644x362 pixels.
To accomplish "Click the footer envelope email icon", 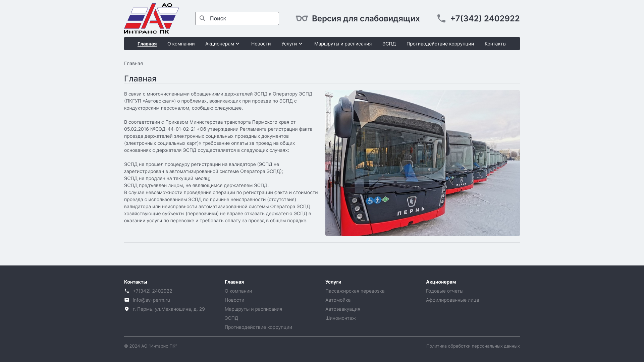I will pos(127,300).
